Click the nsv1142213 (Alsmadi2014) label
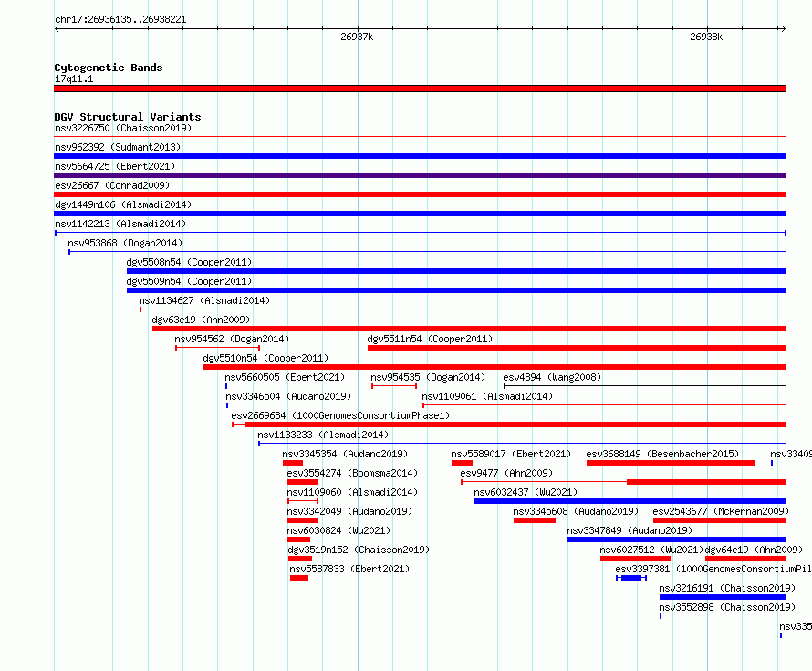This screenshot has height=671, width=812. pyautogui.click(x=120, y=224)
